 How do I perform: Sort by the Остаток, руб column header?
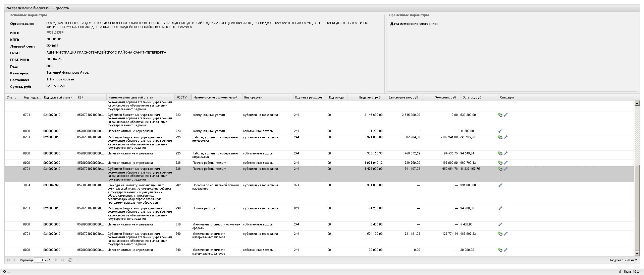(x=479, y=97)
